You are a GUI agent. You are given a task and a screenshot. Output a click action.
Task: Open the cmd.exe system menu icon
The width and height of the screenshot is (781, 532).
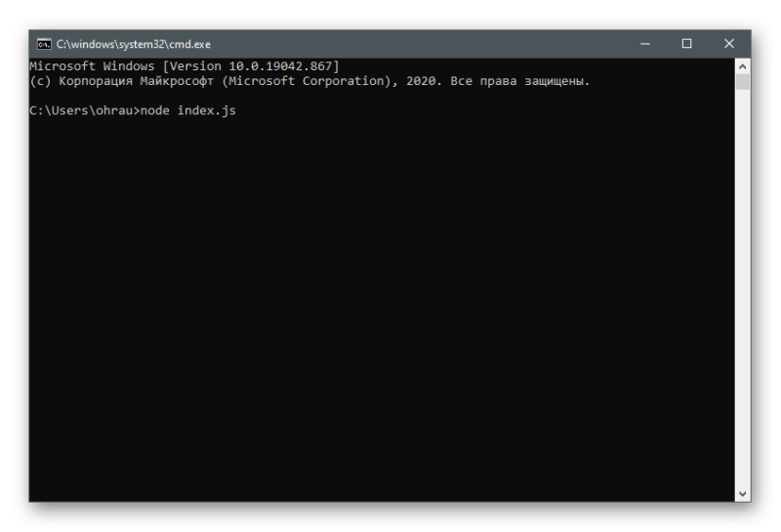pyautogui.click(x=44, y=44)
